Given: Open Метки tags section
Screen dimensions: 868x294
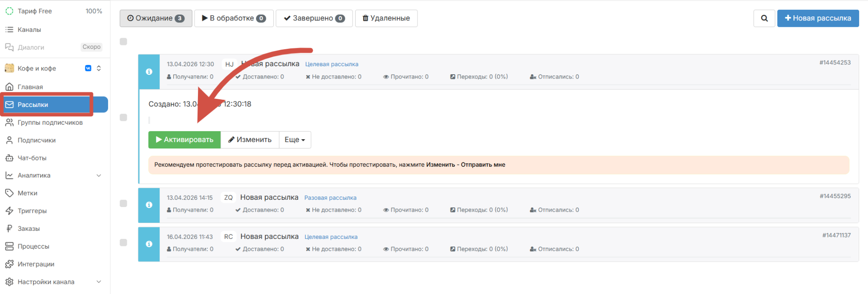Looking at the screenshot, I should coord(27,193).
